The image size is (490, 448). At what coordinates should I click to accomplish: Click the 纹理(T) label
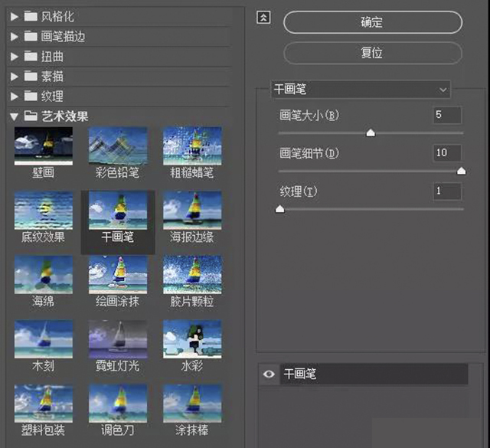pyautogui.click(x=299, y=191)
